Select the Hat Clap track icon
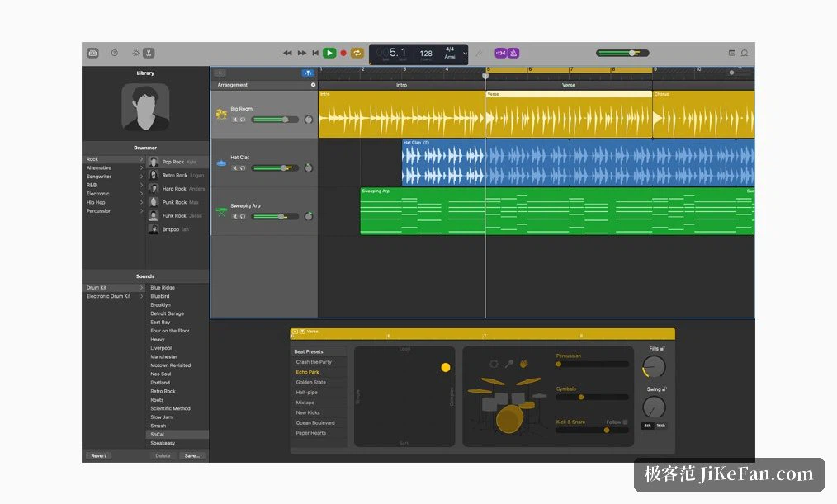 coord(221,163)
